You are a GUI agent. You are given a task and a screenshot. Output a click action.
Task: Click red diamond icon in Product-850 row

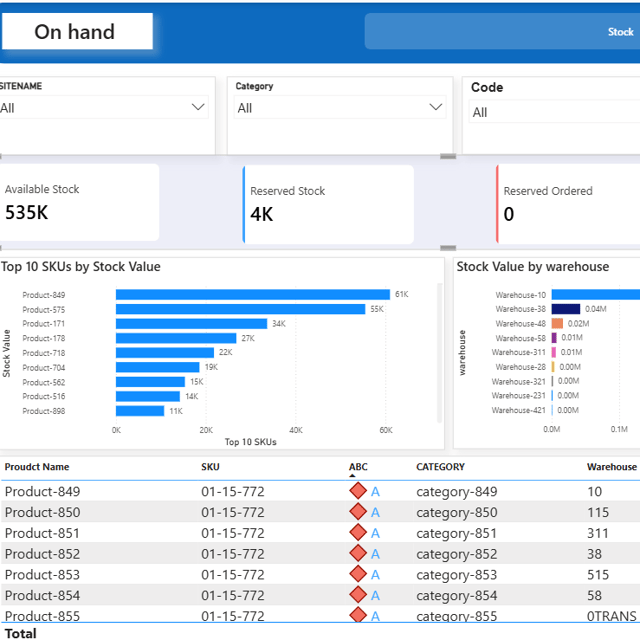tap(358, 511)
